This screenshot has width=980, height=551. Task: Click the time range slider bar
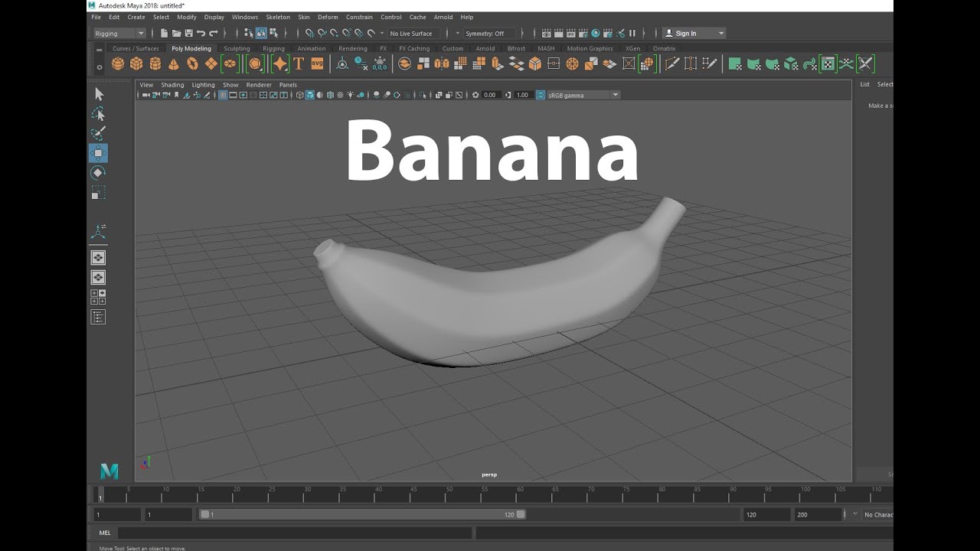coord(362,515)
